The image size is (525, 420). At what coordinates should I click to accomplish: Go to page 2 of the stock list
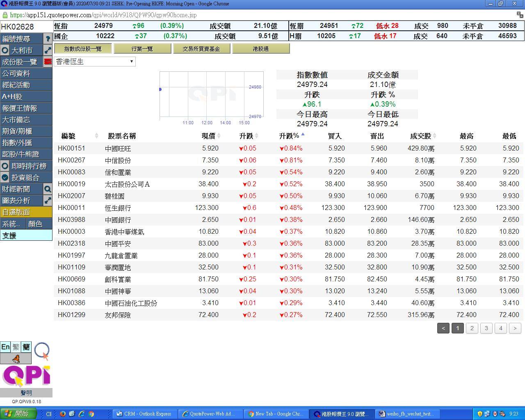[472, 328]
